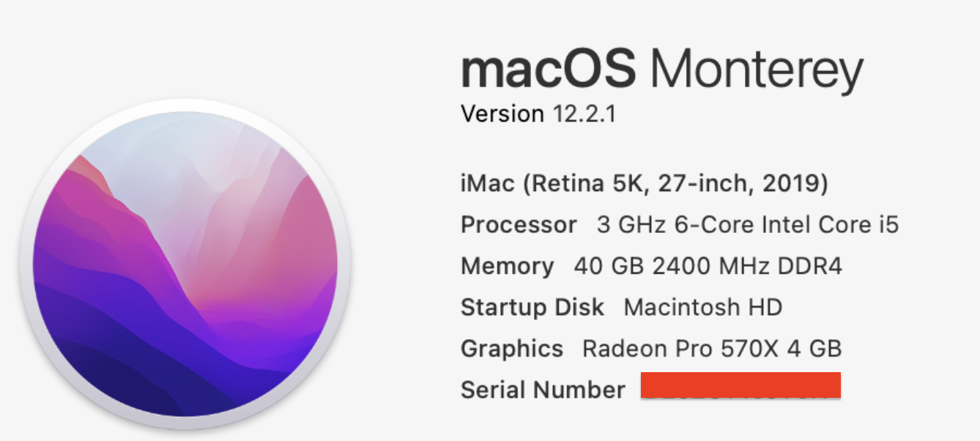Select the 12.2.1 version number
Viewport: 980px width, 441px height.
583,114
